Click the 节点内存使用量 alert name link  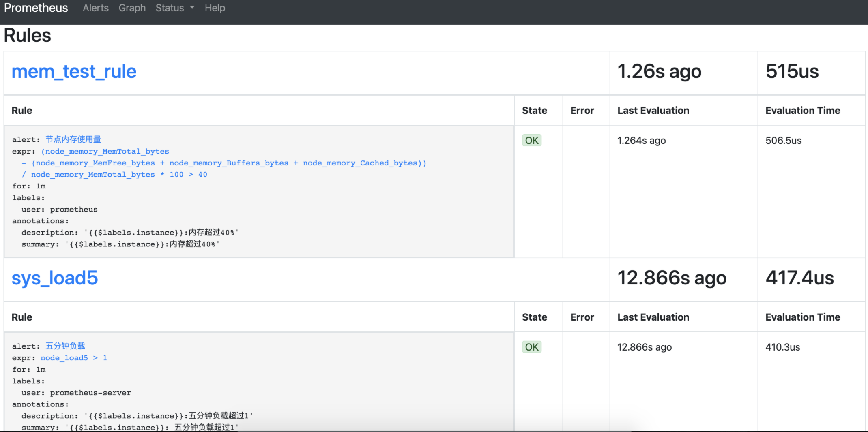[73, 139]
